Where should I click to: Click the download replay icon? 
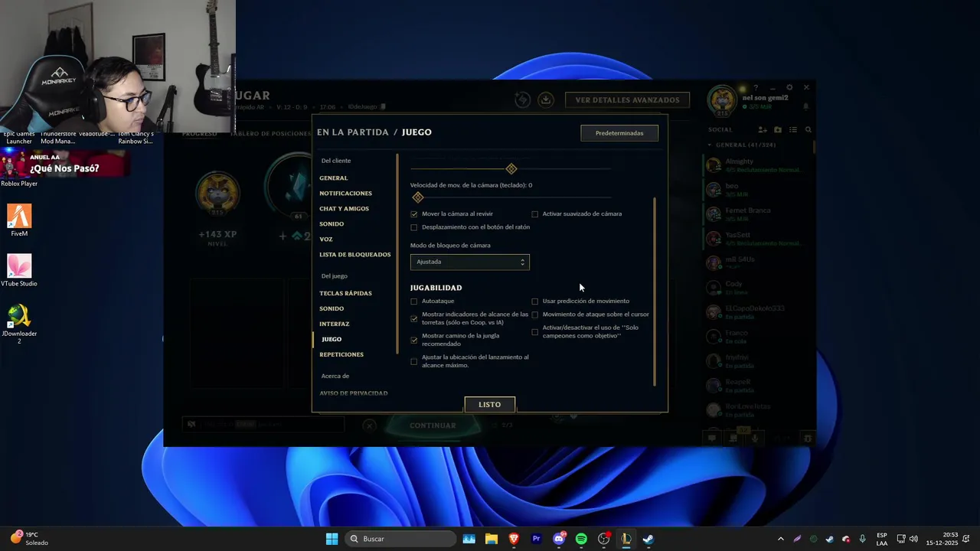click(x=545, y=99)
